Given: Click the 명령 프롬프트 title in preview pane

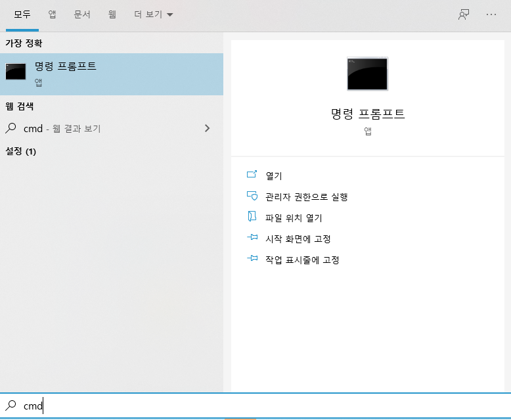Looking at the screenshot, I should pyautogui.click(x=368, y=114).
